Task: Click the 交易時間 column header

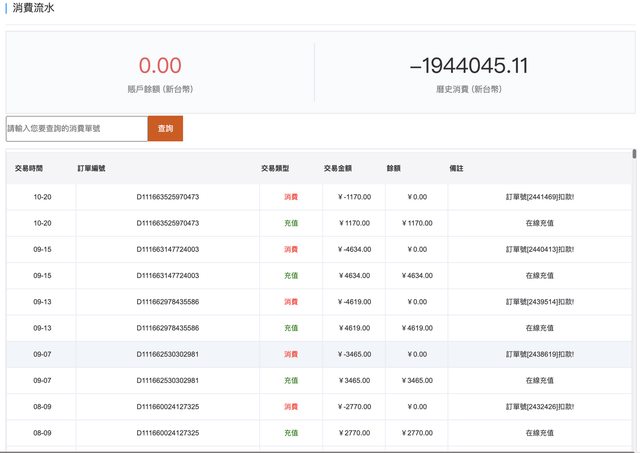Action: (x=29, y=169)
